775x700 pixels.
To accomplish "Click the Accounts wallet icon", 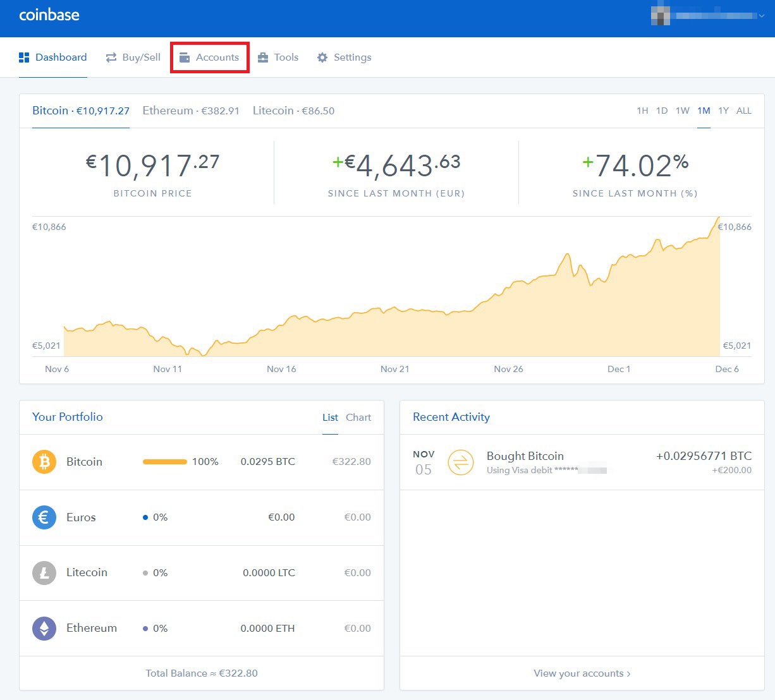I will [x=185, y=57].
